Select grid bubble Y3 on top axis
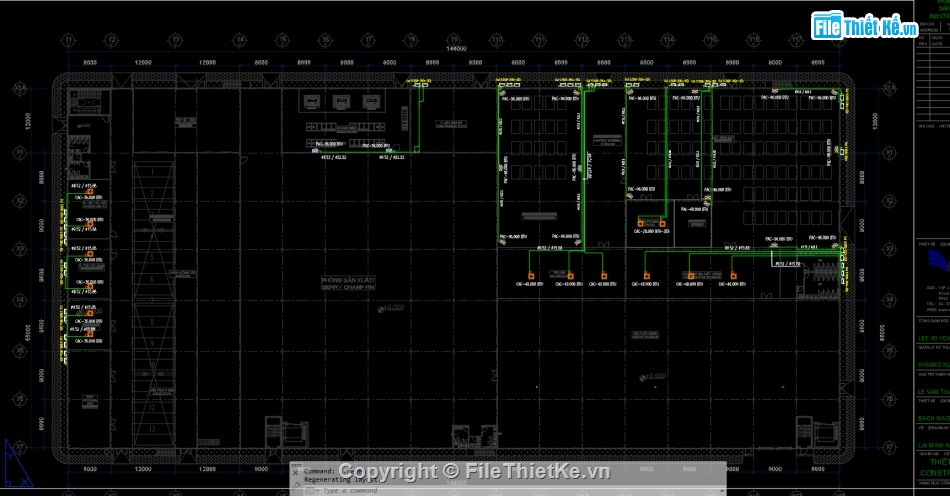The image size is (950, 496). coord(175,41)
